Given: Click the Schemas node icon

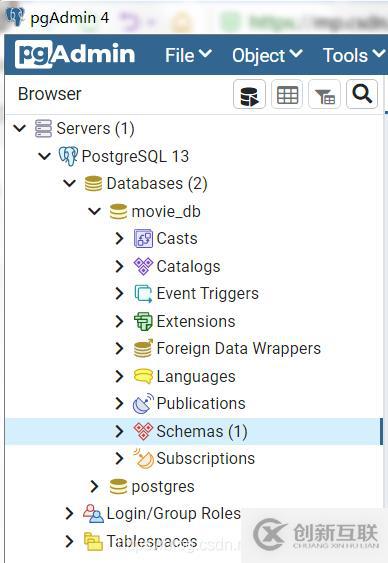Looking at the screenshot, I should (143, 431).
